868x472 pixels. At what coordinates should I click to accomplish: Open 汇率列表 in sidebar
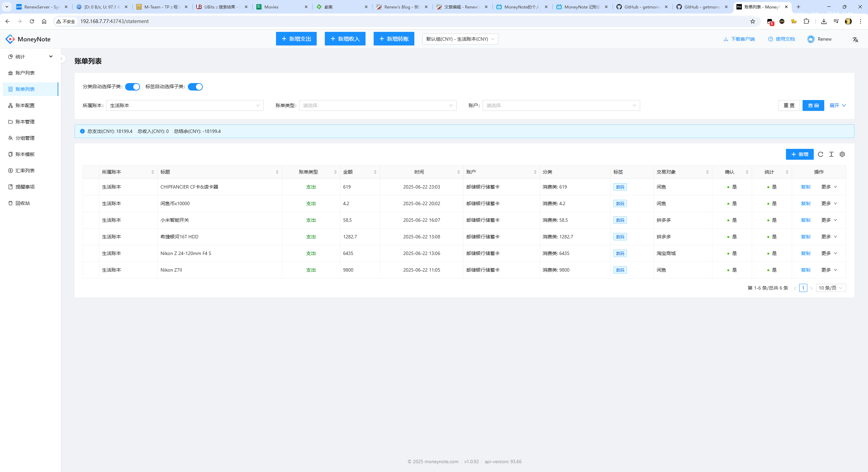31,171
